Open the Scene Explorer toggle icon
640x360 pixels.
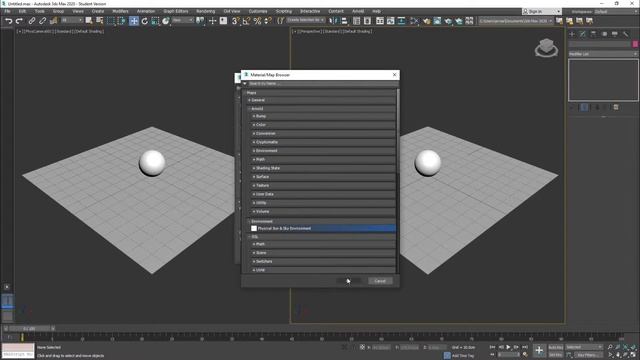pos(357,21)
